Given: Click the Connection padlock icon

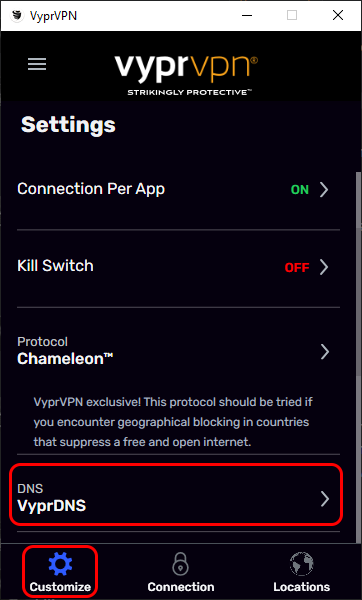Looking at the screenshot, I should (x=181, y=564).
